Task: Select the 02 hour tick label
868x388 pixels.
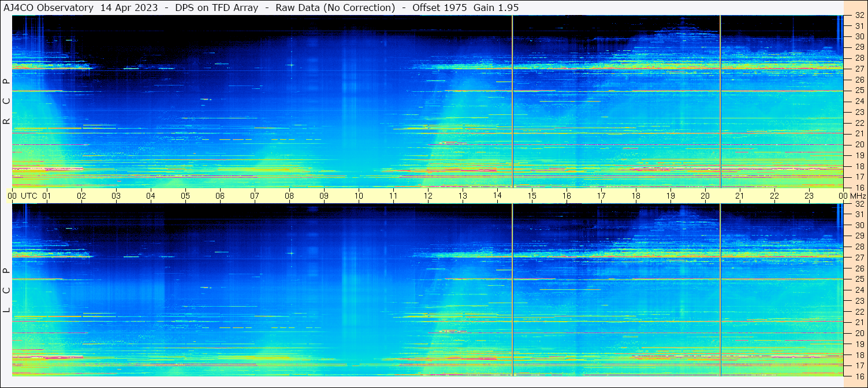Action: 81,196
